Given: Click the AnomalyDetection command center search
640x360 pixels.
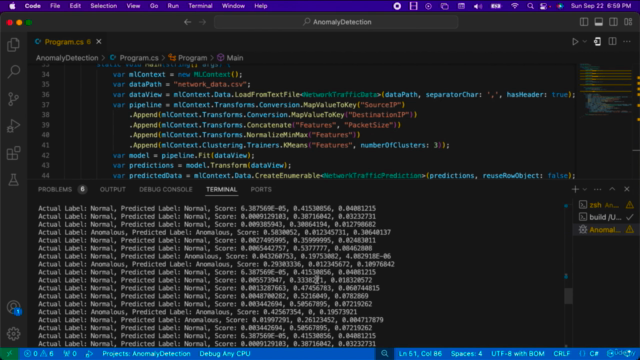Looking at the screenshot, I should tap(336, 22).
